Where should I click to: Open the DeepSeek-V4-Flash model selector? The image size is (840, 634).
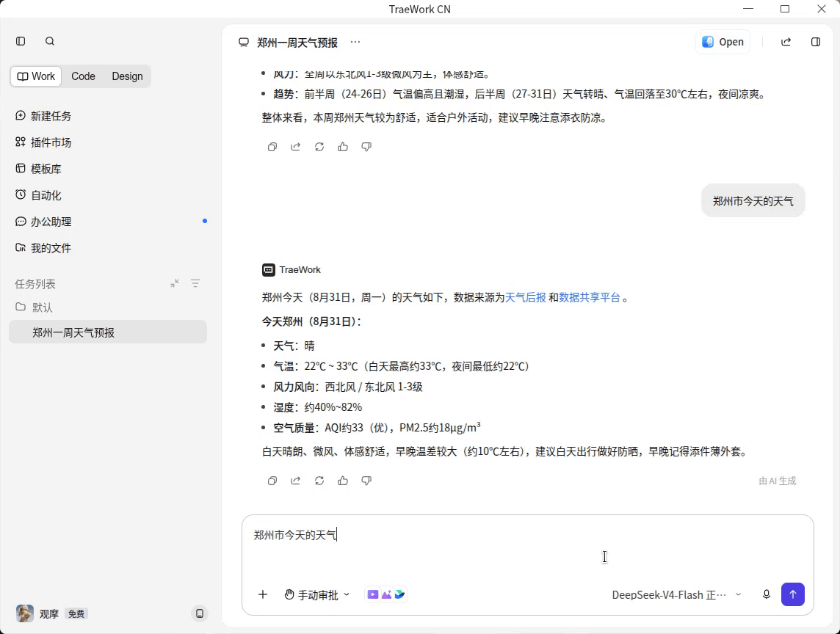[676, 595]
